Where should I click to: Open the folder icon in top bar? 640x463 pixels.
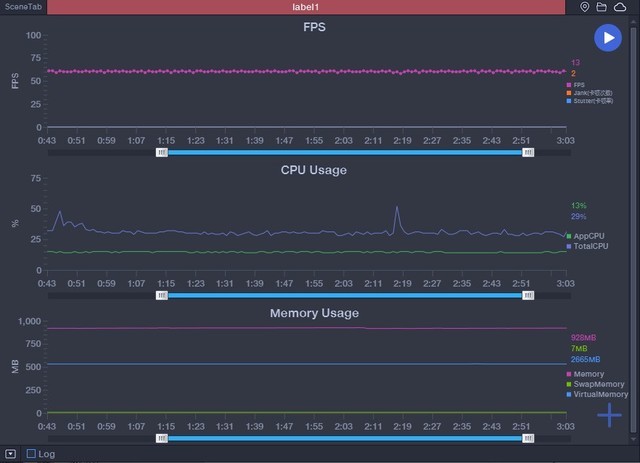(601, 7)
